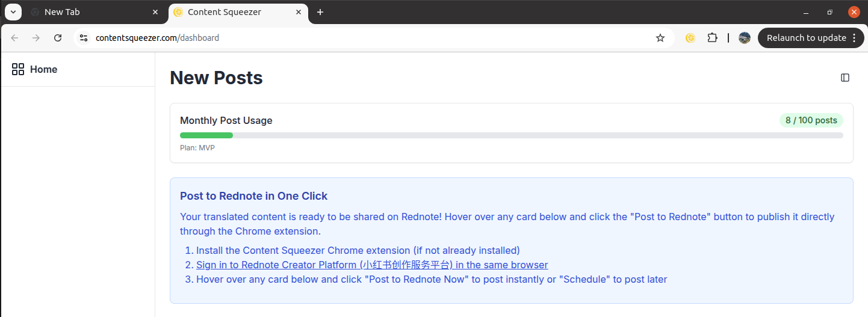This screenshot has width=868, height=317.
Task: Open the Chrome profile avatar
Action: coord(745,38)
